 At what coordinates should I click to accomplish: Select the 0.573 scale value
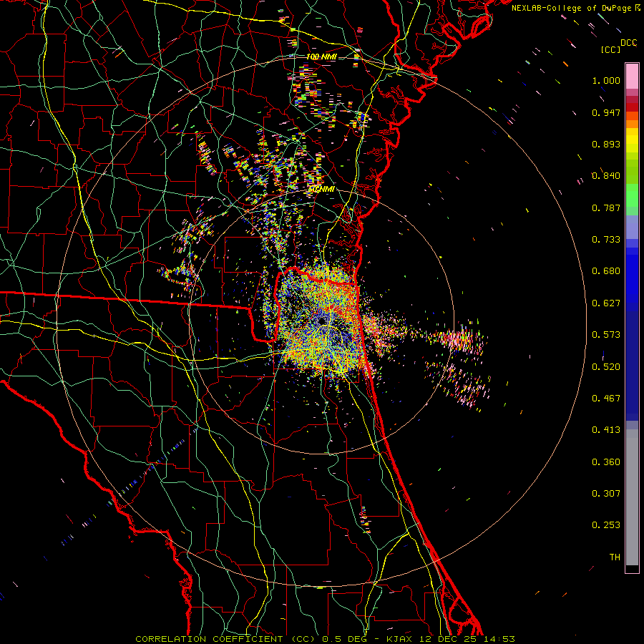coord(606,335)
